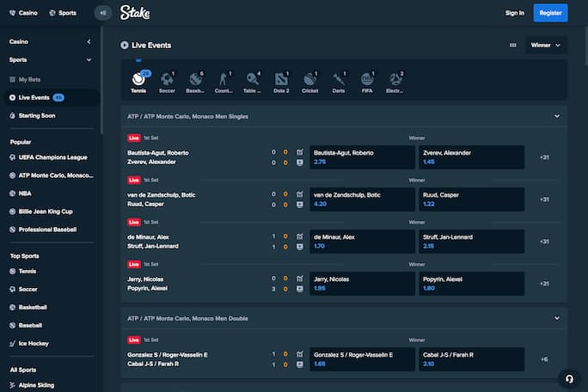Click the Table Tennis sport icon
The image size is (588, 392).
click(253, 81)
